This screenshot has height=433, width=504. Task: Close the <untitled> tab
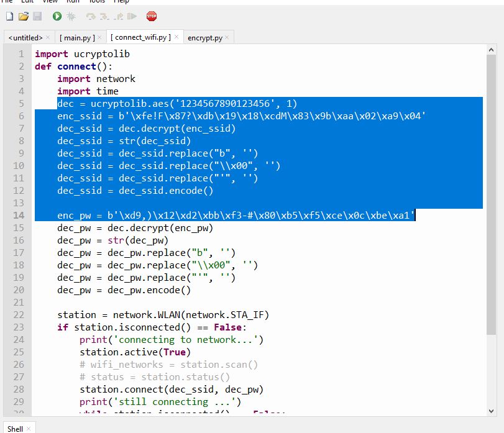point(48,37)
